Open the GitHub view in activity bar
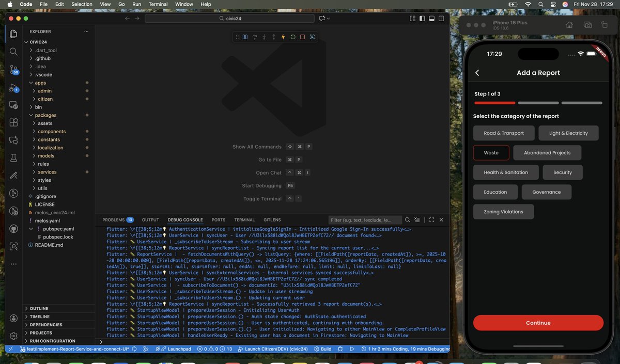This screenshot has width=620, height=364. (13, 228)
